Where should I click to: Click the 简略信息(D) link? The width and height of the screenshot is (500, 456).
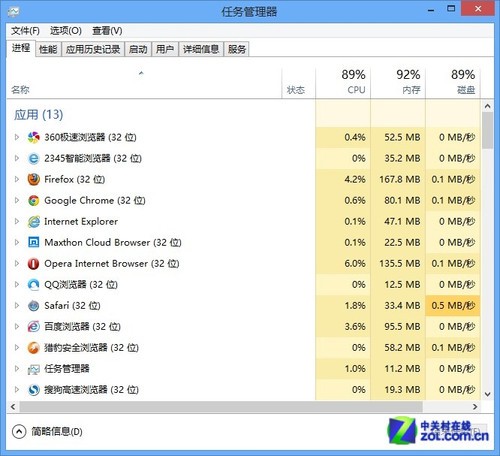(57, 432)
